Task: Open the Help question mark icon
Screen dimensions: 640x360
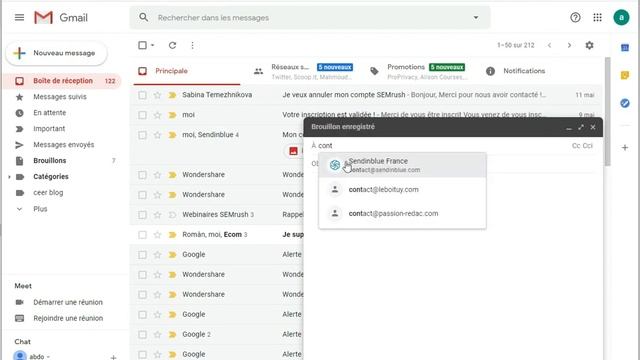Action: coord(575,18)
